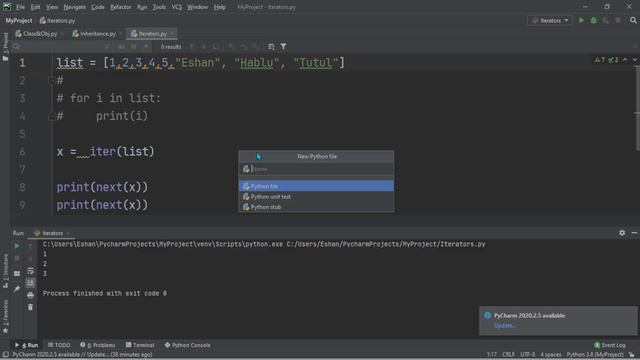This screenshot has width=640, height=360.
Task: Change UTF-8 encoding in status bar
Action: point(528,355)
